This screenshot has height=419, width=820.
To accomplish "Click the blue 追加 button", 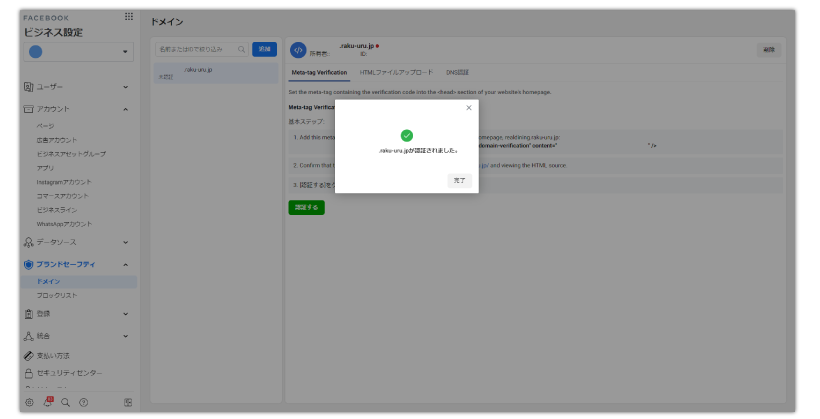I will (265, 49).
